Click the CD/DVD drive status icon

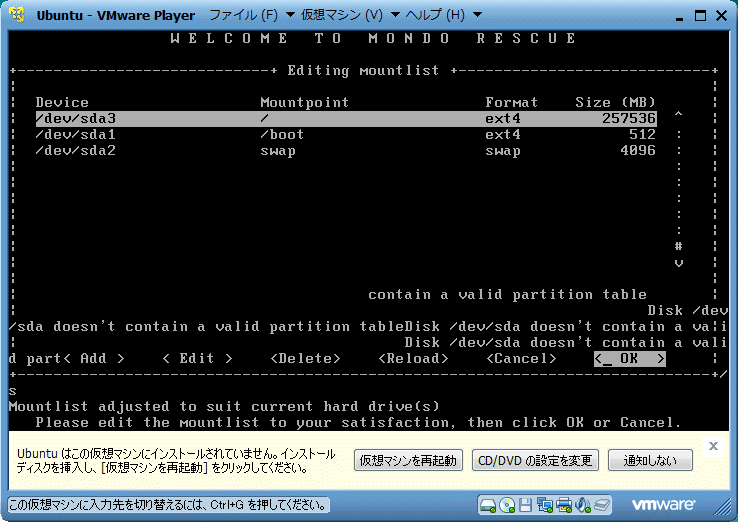(x=508, y=503)
